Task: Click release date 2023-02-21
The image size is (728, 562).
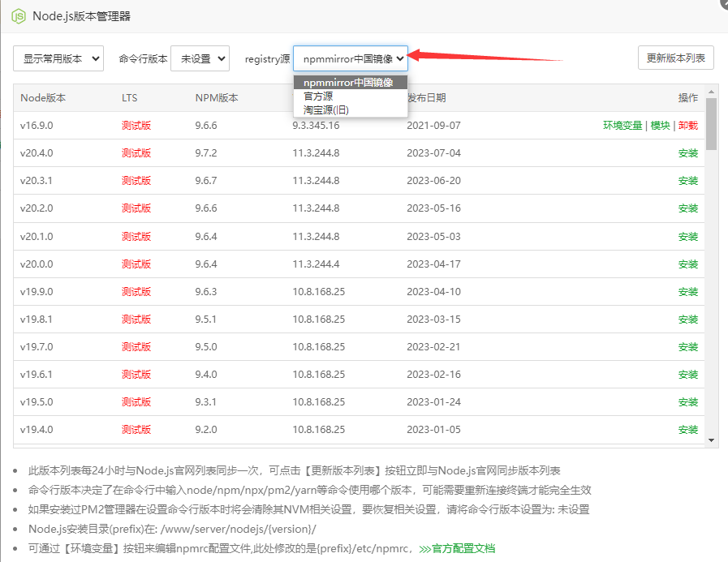Action: point(433,346)
